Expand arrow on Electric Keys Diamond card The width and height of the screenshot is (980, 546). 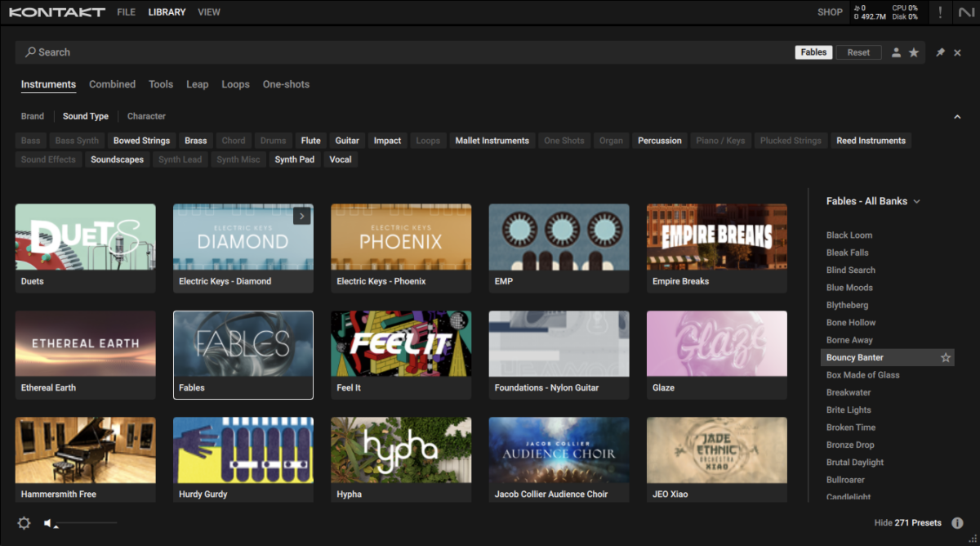tap(302, 216)
